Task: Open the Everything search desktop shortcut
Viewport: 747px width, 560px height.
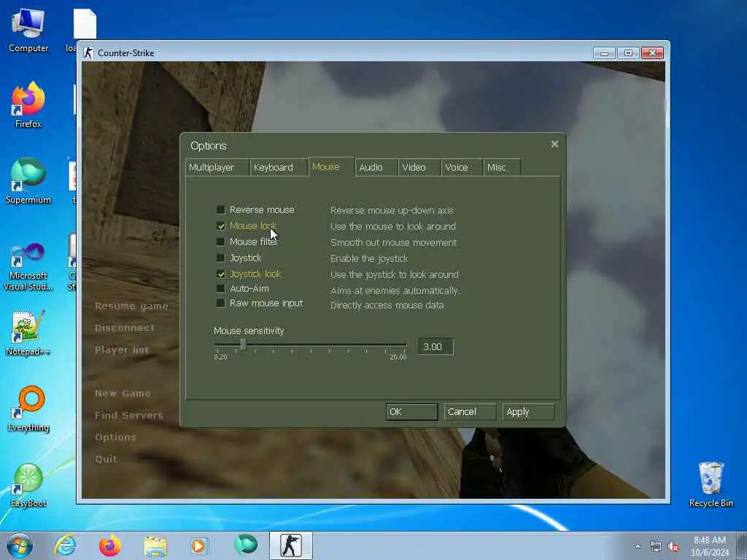Action: pos(28,408)
